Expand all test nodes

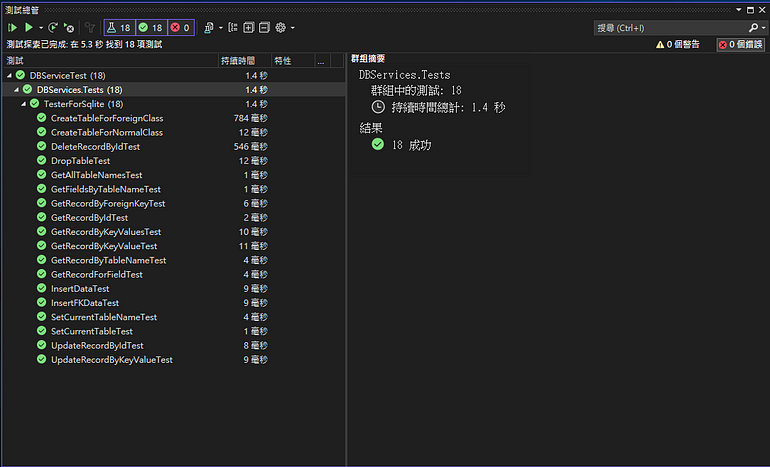coord(248,28)
